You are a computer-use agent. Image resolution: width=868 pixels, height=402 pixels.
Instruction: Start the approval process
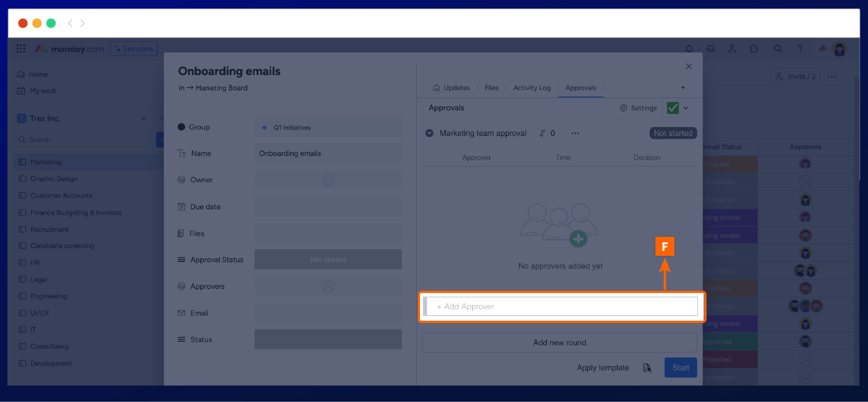coord(680,368)
